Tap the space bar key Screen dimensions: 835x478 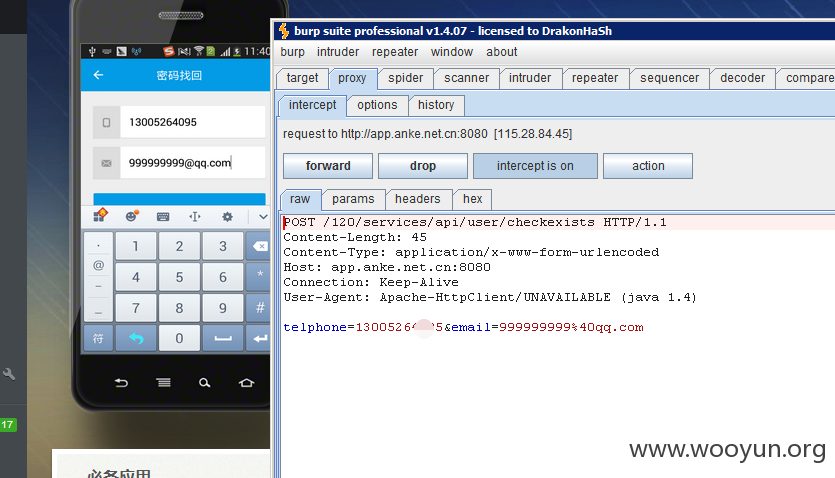(x=223, y=338)
